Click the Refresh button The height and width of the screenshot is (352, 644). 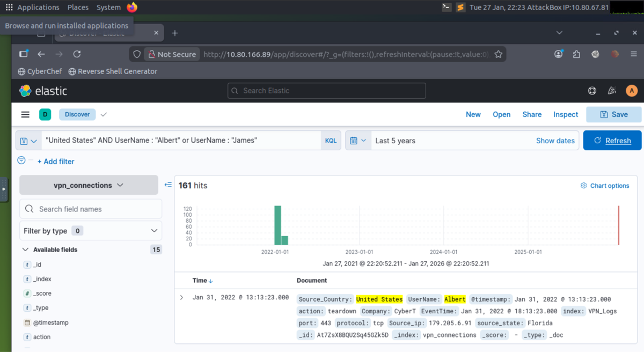click(x=612, y=140)
